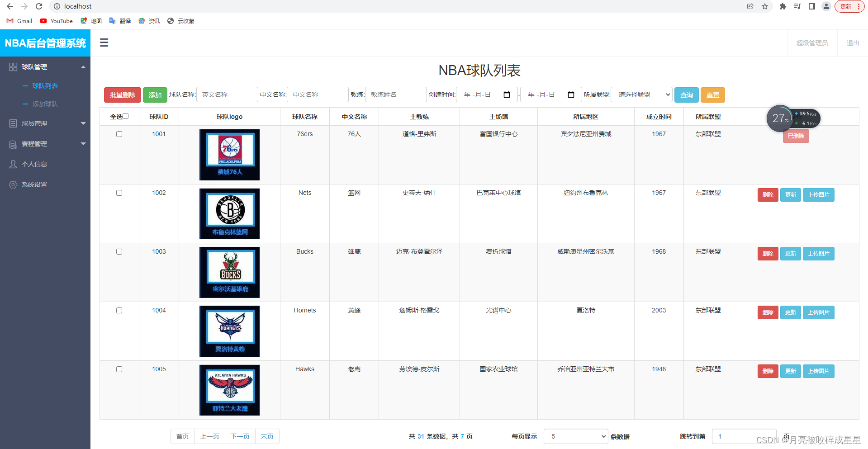This screenshot has height=449, width=868.
Task: Delete the Hawks team row
Action: click(x=768, y=371)
